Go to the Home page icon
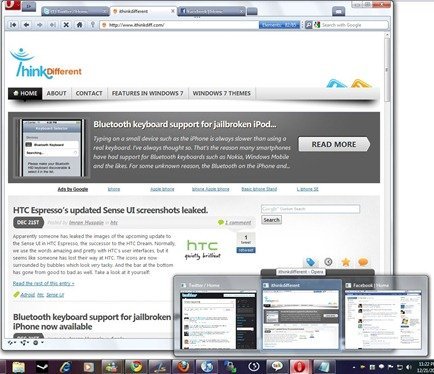This screenshot has height=374, width=434. (x=79, y=25)
